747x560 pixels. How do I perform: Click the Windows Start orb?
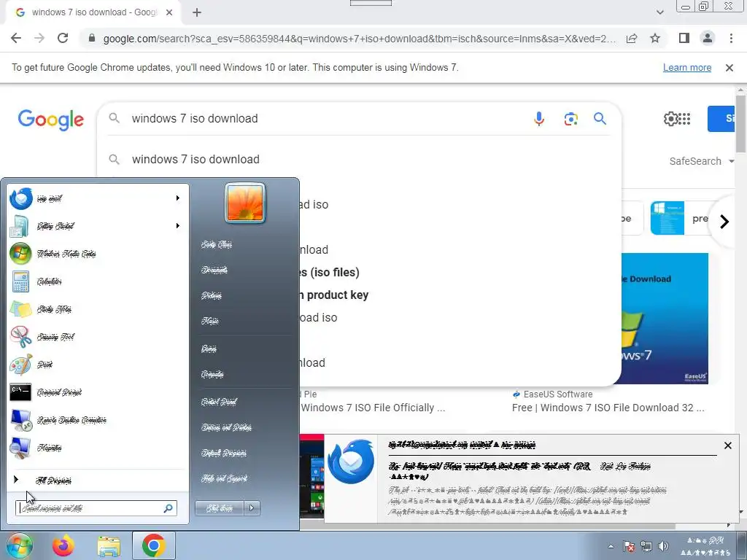[18, 545]
